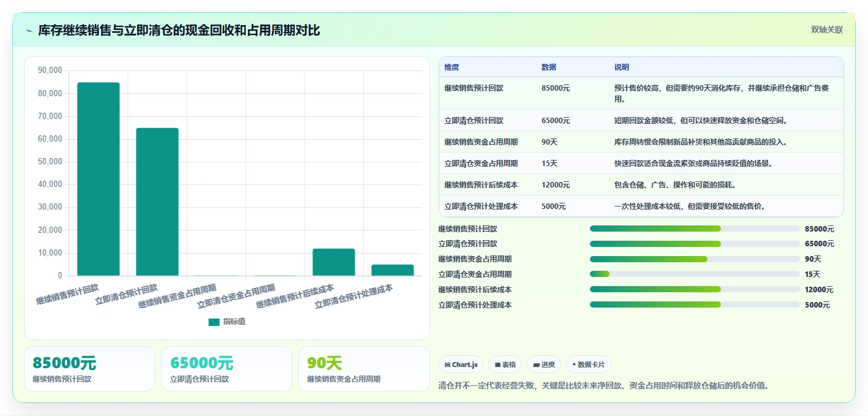Click description starting with 库存周转慢会限制
The width and height of the screenshot is (868, 416).
tap(701, 142)
